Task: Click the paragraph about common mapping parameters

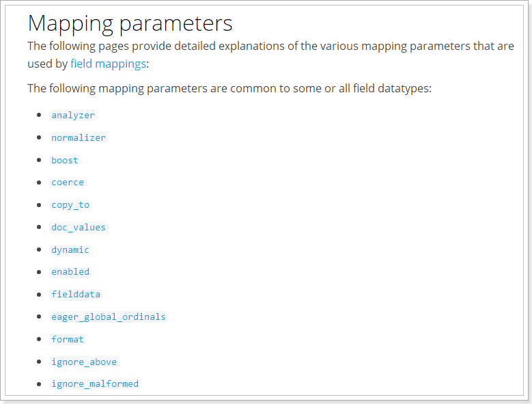Action: pos(229,89)
